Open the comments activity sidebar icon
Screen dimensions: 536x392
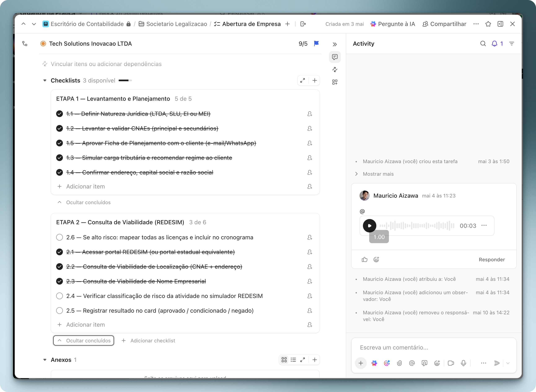[x=335, y=57]
